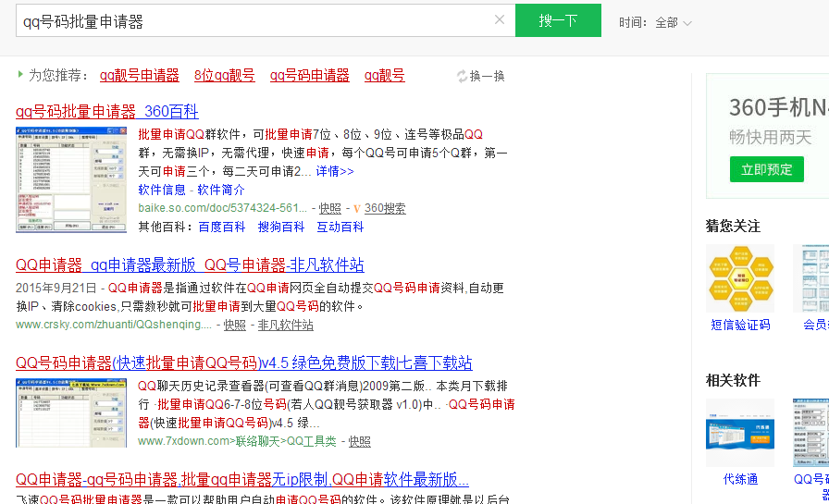Open the 短信验证码 honeycomb thumbnail
Viewport: 829px width, 504px height.
[x=740, y=278]
